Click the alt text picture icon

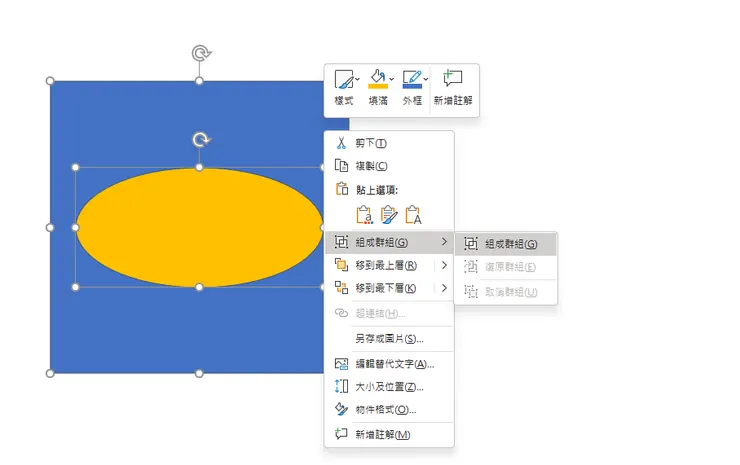click(341, 364)
